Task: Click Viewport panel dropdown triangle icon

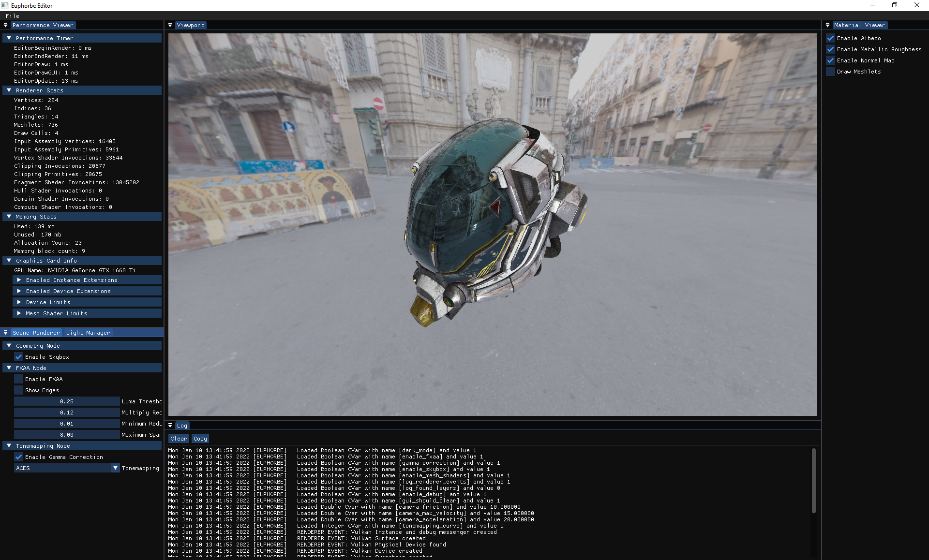Action: (170, 25)
